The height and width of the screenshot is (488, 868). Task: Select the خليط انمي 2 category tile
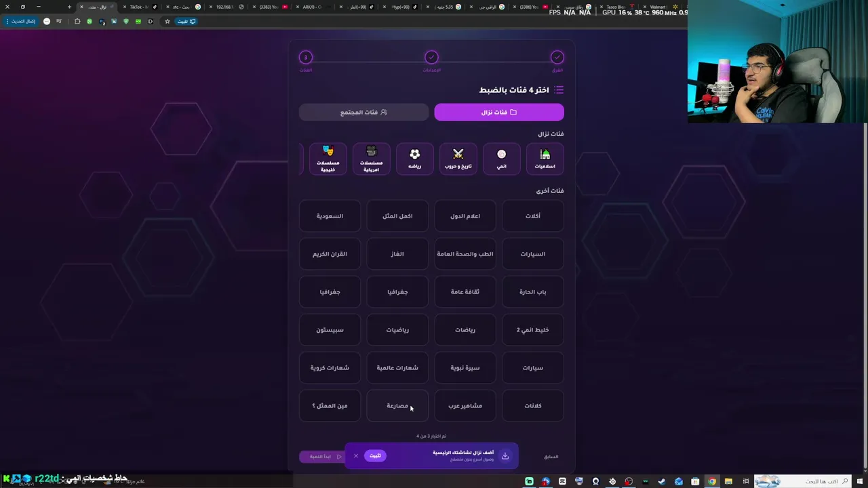[x=533, y=330]
